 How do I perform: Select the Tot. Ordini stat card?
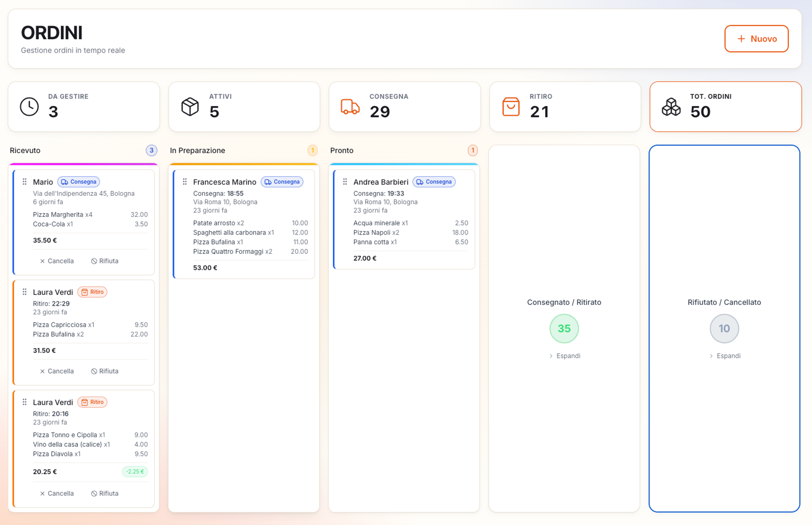pos(726,107)
